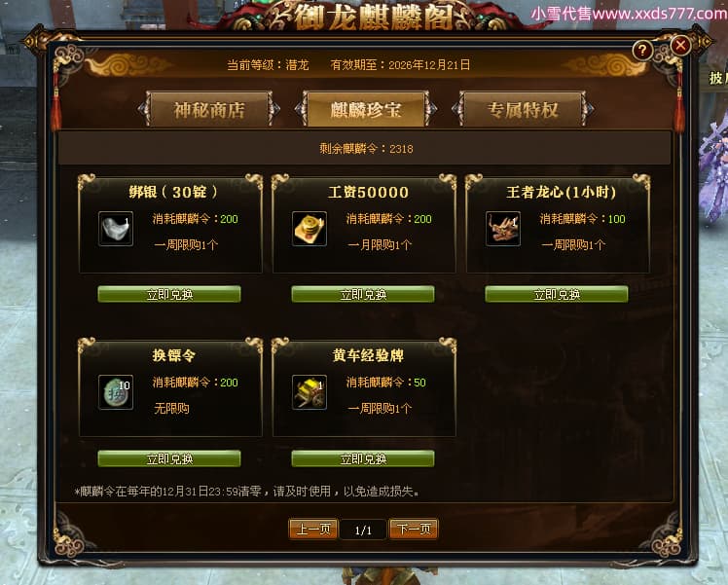Screen dimensions: 728x585
Task: Close the 御龙麒麟阁 window
Action: pos(680,46)
